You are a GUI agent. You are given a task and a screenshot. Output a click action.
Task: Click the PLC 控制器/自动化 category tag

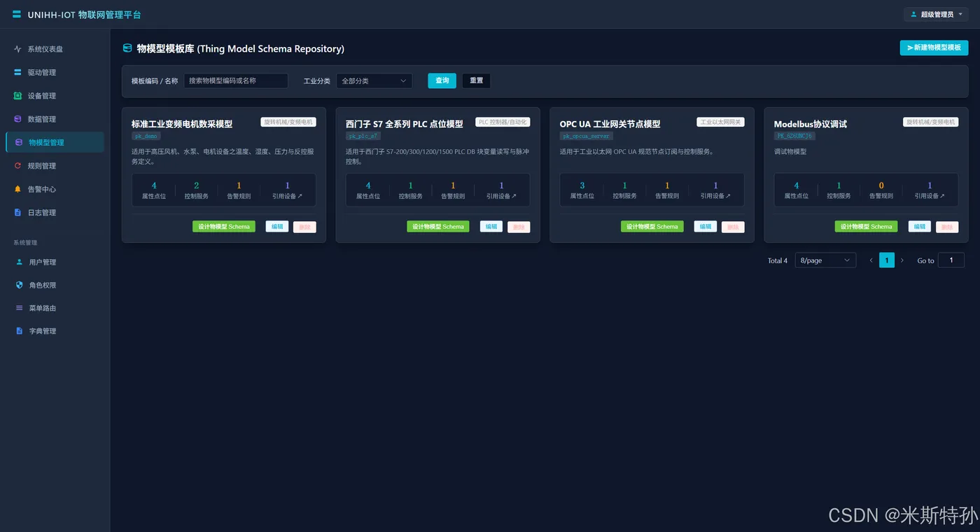point(503,122)
